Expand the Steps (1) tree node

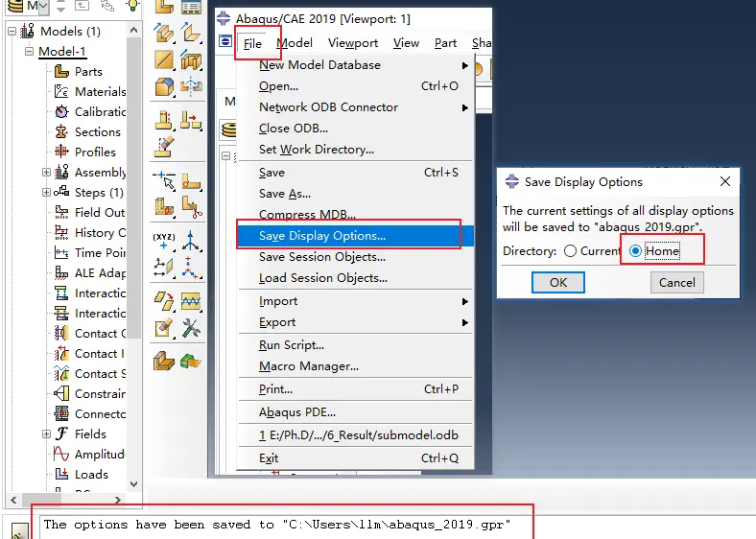click(x=46, y=193)
